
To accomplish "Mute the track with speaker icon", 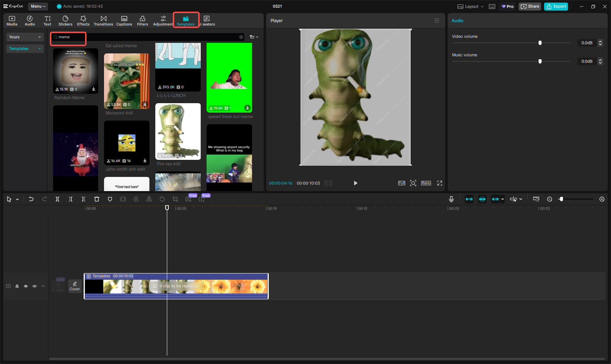I will [35, 286].
